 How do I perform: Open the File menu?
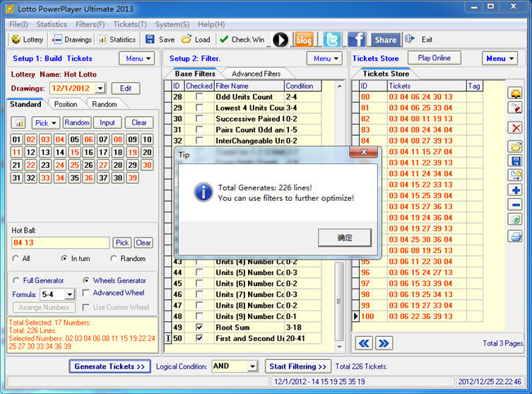click(x=18, y=25)
